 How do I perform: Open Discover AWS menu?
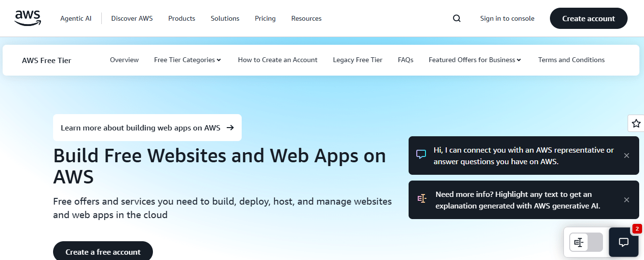point(132,18)
